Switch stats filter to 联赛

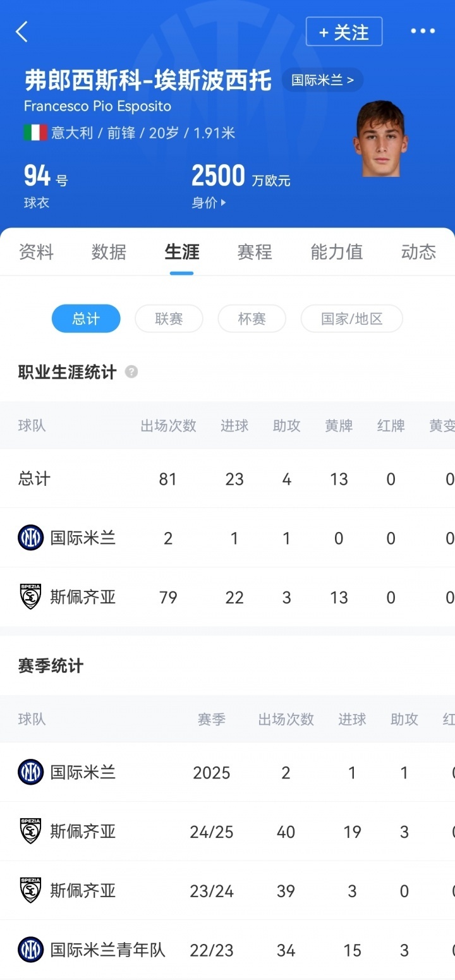click(169, 318)
